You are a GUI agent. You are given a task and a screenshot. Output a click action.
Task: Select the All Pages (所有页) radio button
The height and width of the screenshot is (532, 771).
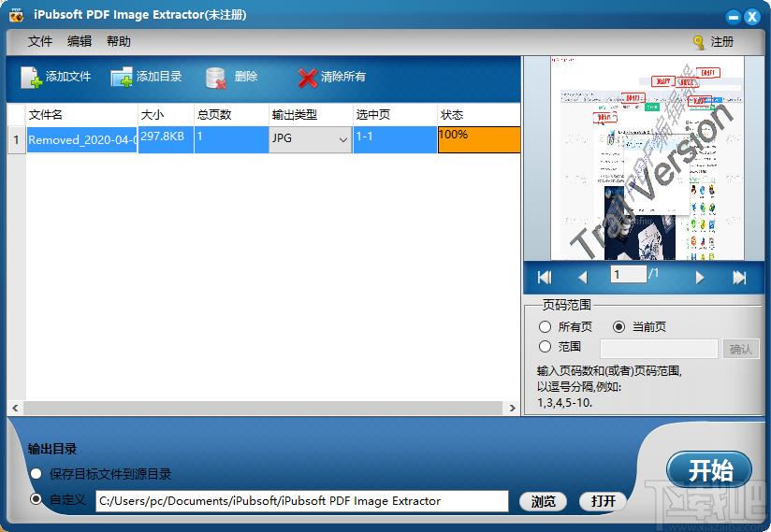pos(545,326)
